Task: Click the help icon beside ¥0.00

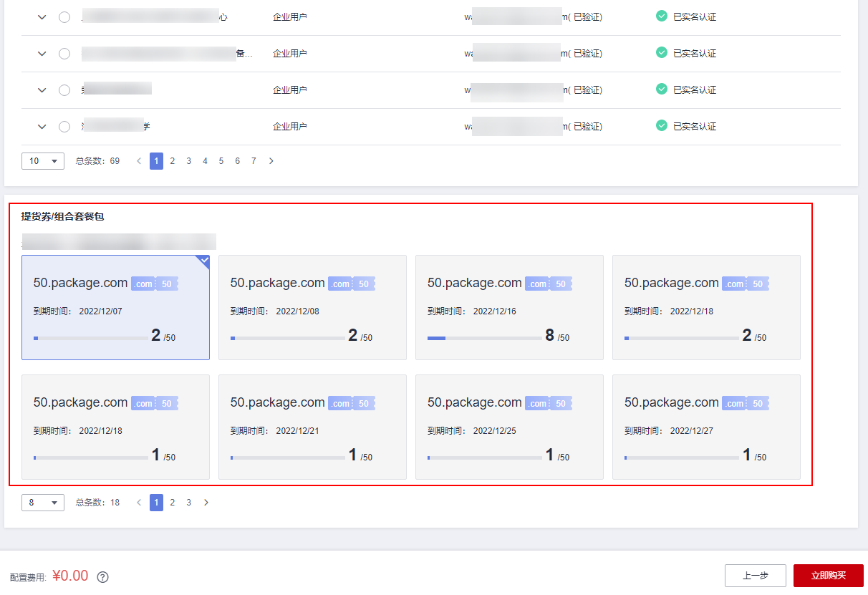Action: 102,577
